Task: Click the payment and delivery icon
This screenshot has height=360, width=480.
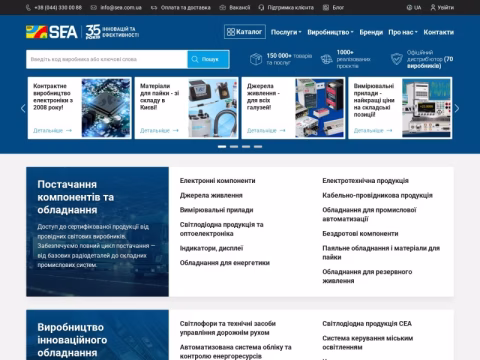Action: coord(154,7)
